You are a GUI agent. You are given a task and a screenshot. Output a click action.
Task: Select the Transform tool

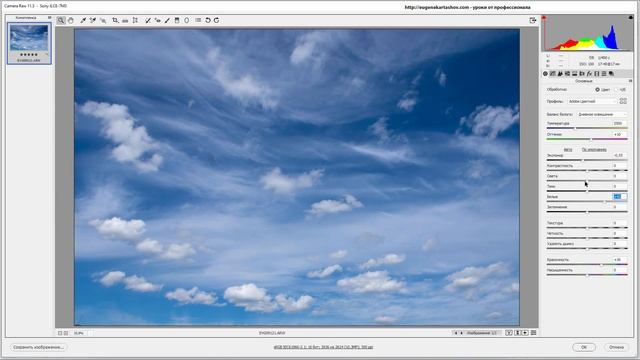point(135,20)
